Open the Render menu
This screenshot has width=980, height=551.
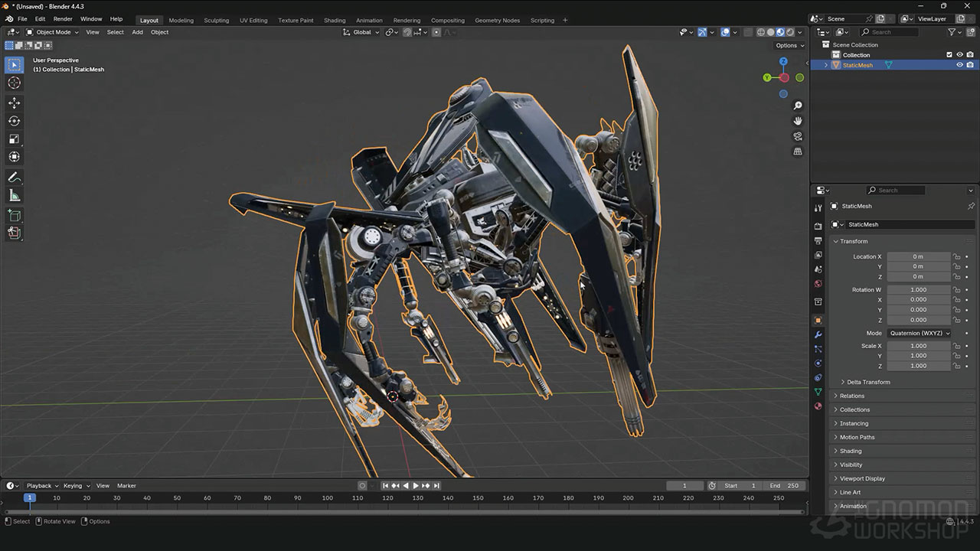coord(63,18)
